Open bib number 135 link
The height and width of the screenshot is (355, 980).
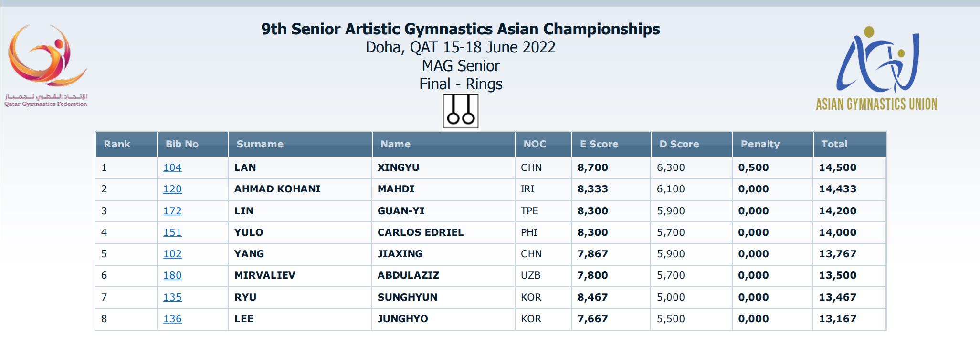tap(172, 297)
